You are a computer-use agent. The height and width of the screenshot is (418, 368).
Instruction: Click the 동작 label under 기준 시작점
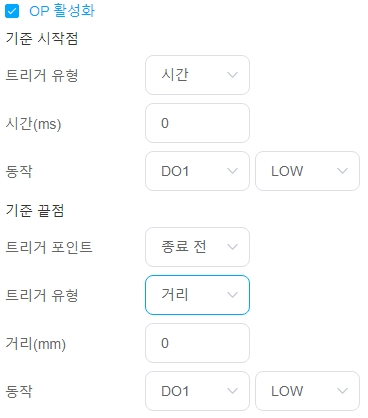[19, 171]
